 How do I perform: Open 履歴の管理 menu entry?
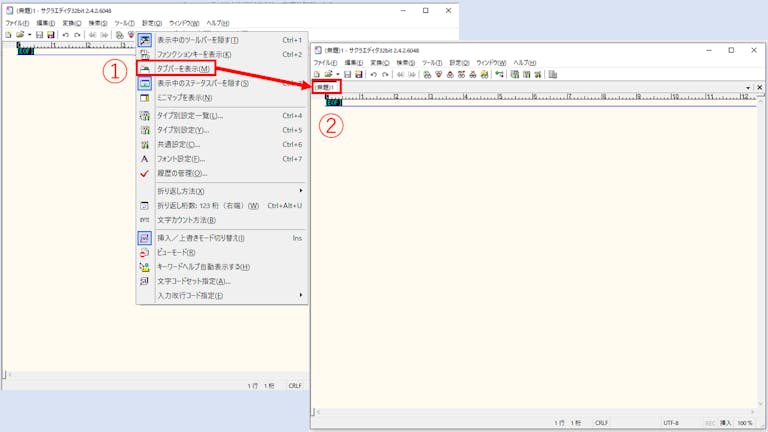point(222,173)
